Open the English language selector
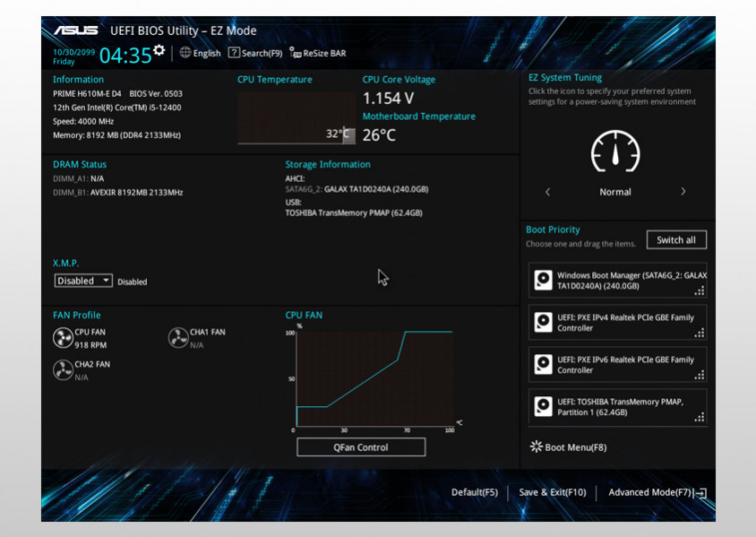Viewport: 756px width, 537px height. 200,53
